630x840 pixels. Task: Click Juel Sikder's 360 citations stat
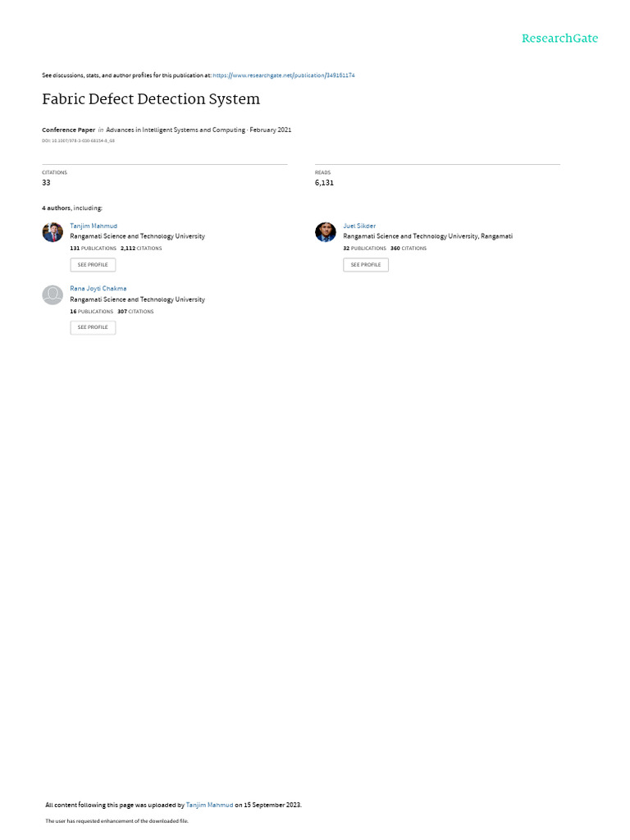(409, 249)
